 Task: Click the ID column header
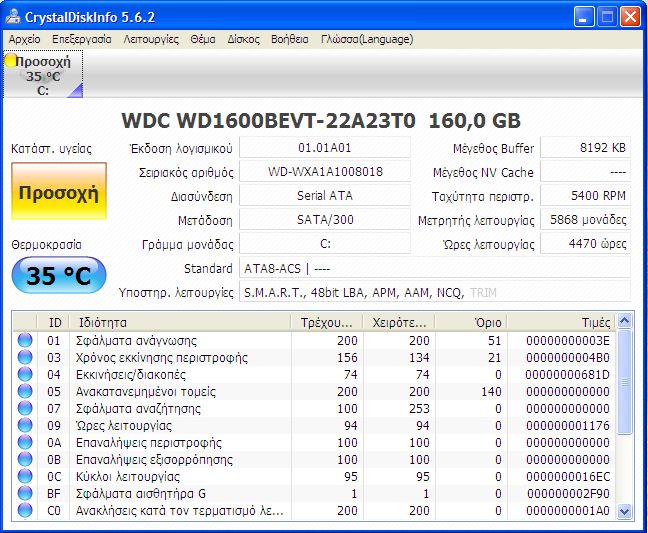(x=53, y=322)
